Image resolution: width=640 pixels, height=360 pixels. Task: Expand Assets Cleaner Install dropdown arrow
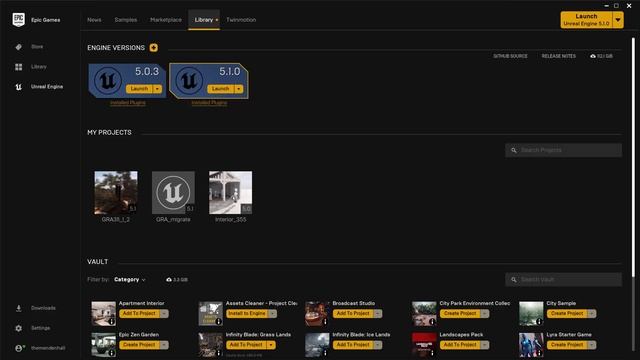tap(272, 313)
